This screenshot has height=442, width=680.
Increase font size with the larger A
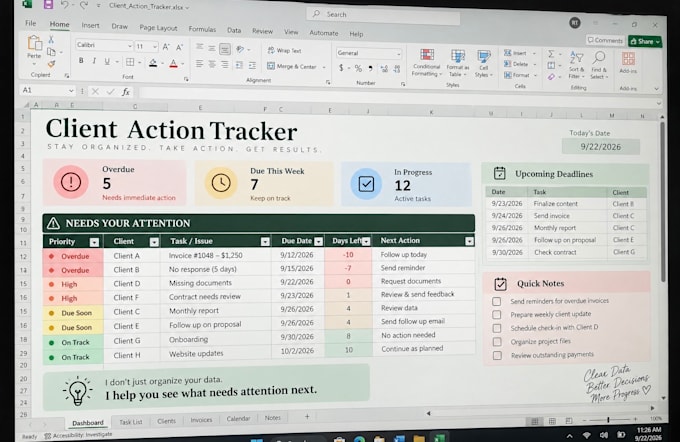click(166, 47)
